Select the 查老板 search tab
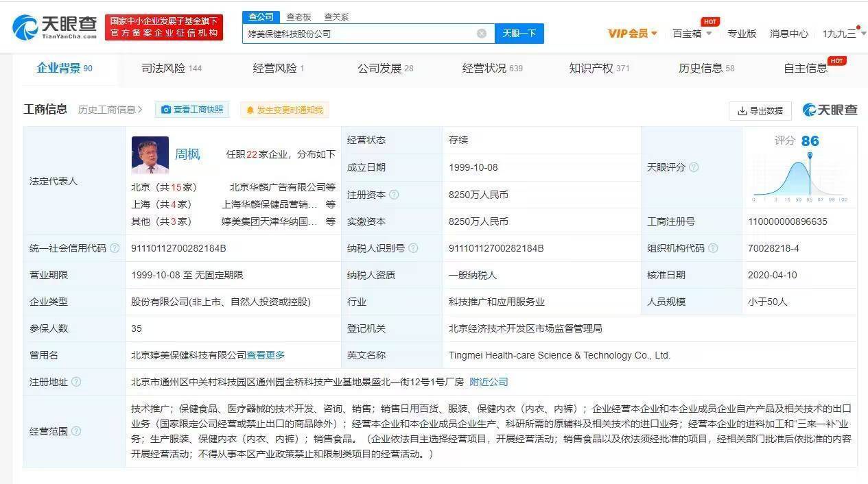 [298, 16]
